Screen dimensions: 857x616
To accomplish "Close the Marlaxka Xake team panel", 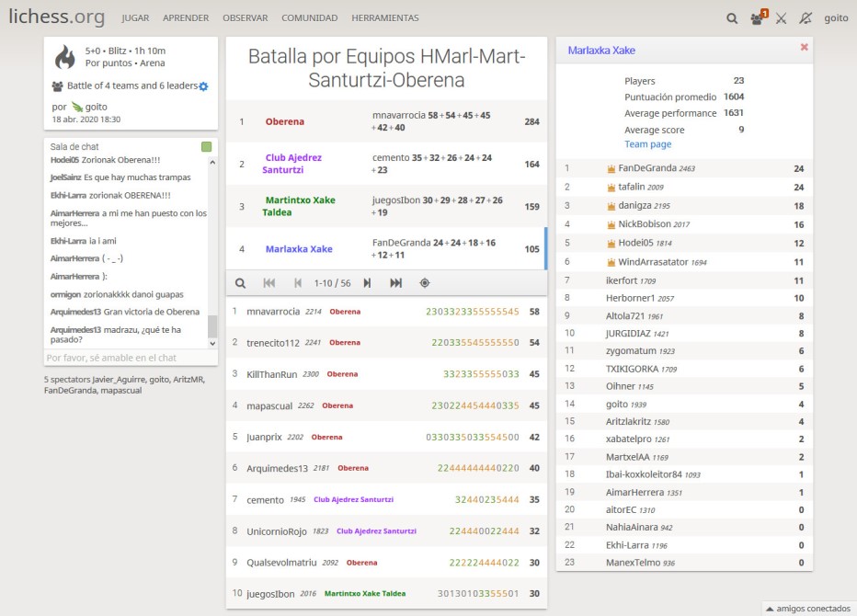I will coord(804,47).
